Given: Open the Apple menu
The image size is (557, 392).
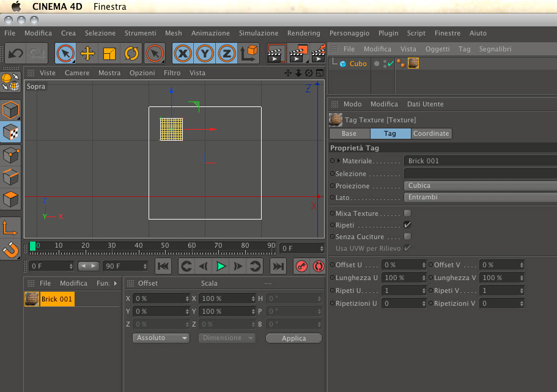Looking at the screenshot, I should tap(16, 6).
